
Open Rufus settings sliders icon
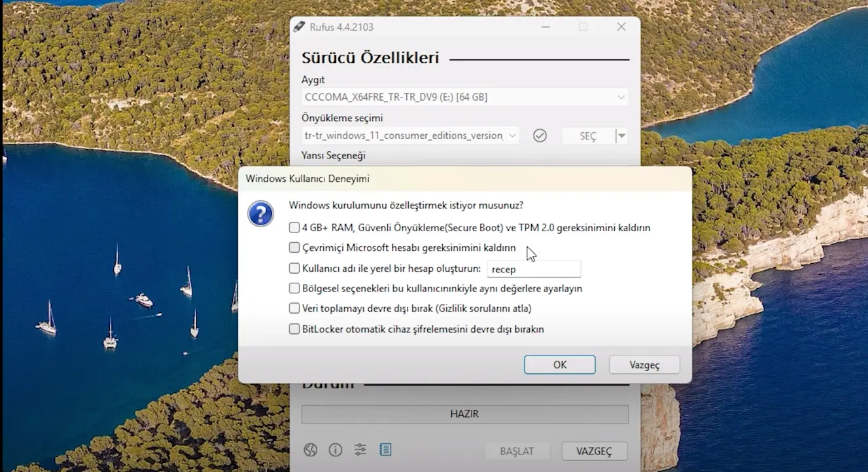click(x=360, y=450)
